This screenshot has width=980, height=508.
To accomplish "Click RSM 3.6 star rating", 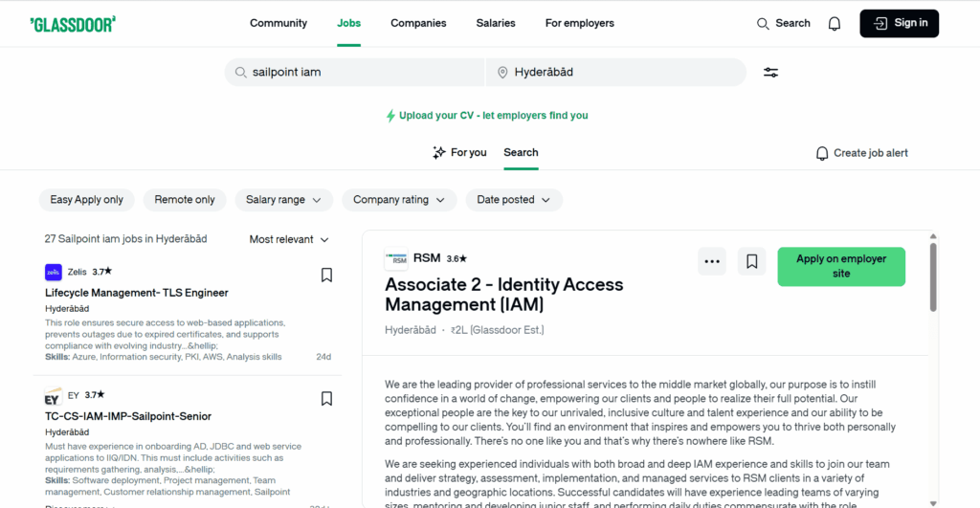I will pos(457,258).
